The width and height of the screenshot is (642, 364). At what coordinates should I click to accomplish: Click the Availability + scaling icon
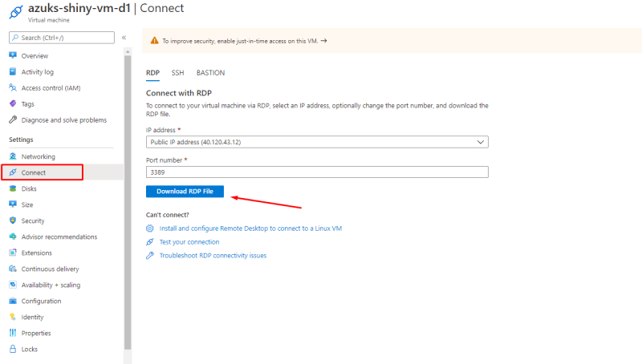click(13, 285)
